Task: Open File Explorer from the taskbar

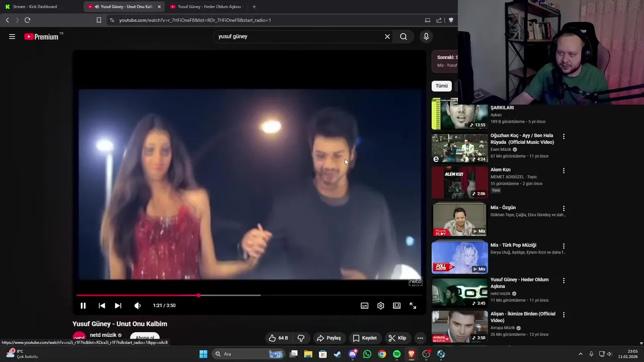Action: pos(308,354)
